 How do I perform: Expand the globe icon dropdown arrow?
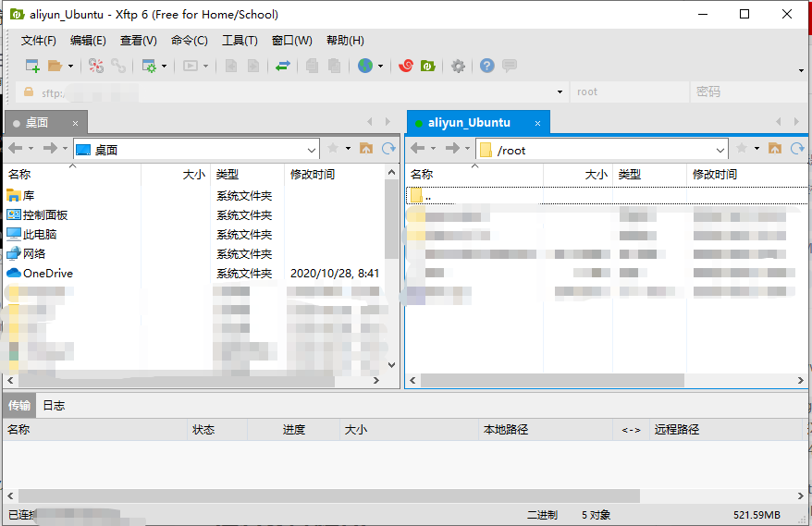click(381, 67)
